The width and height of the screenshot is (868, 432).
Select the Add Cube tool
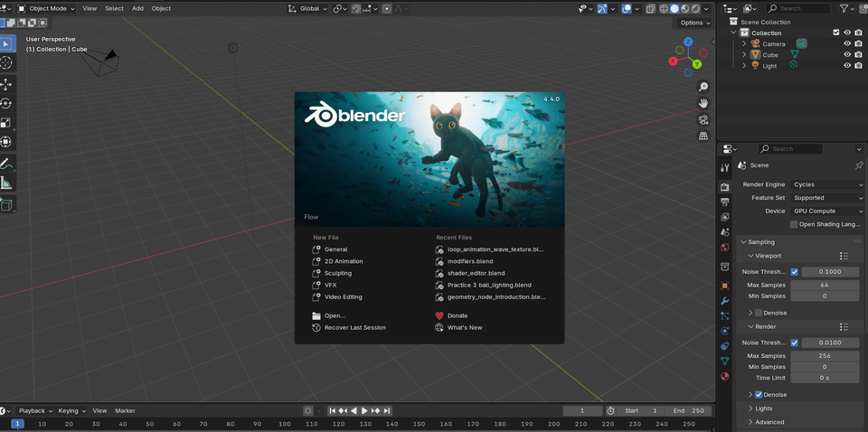(6, 204)
